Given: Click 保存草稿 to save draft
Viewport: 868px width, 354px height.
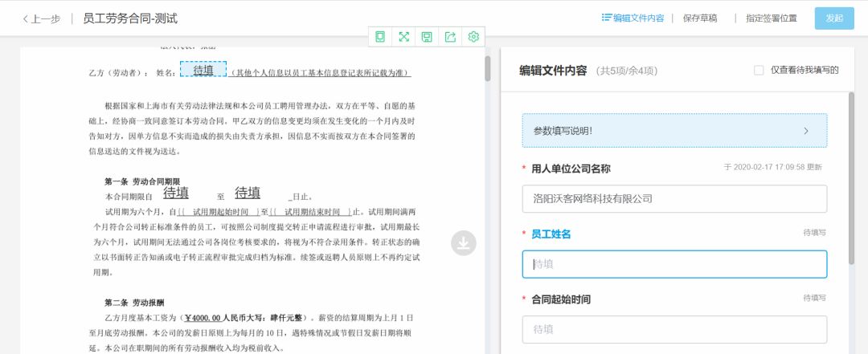Looking at the screenshot, I should point(700,18).
